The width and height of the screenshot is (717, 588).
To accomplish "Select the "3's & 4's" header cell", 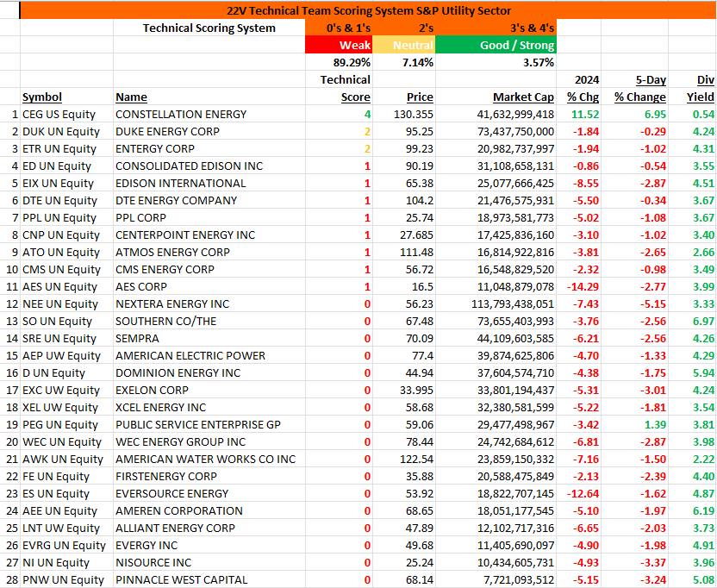I will click(x=496, y=28).
